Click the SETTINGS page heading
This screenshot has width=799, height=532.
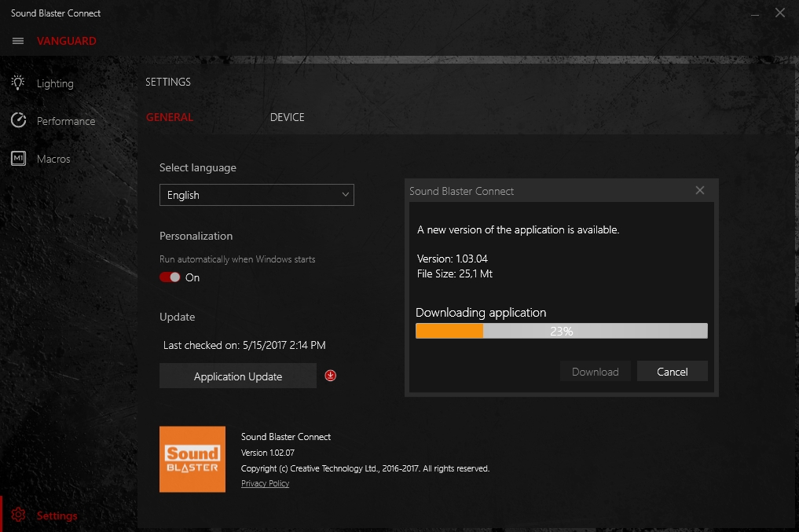[x=168, y=82]
